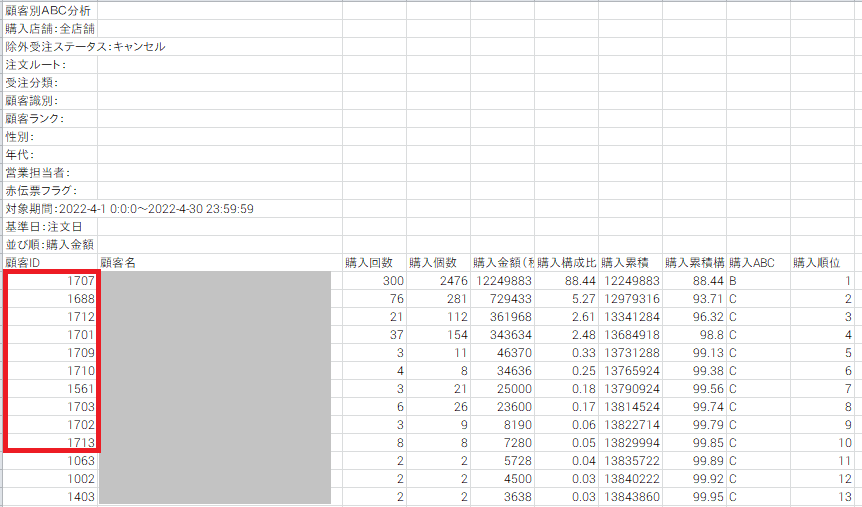
Task: Click the ABC rank cell B
Action: coord(759,281)
